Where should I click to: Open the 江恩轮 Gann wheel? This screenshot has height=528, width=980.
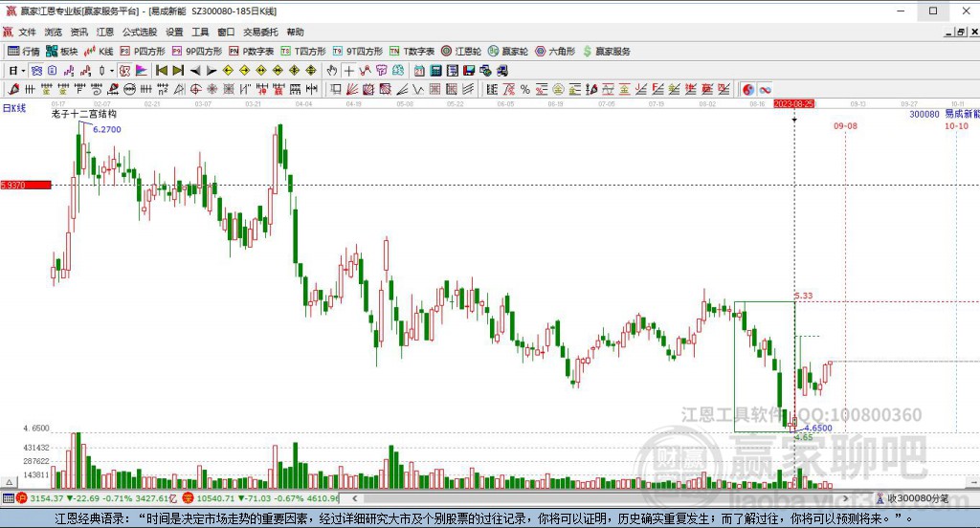(461, 52)
